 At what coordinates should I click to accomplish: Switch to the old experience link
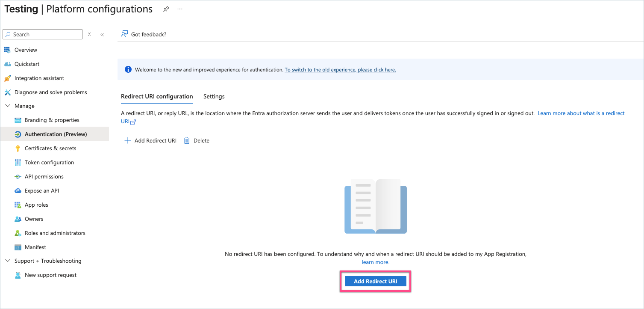tap(340, 70)
